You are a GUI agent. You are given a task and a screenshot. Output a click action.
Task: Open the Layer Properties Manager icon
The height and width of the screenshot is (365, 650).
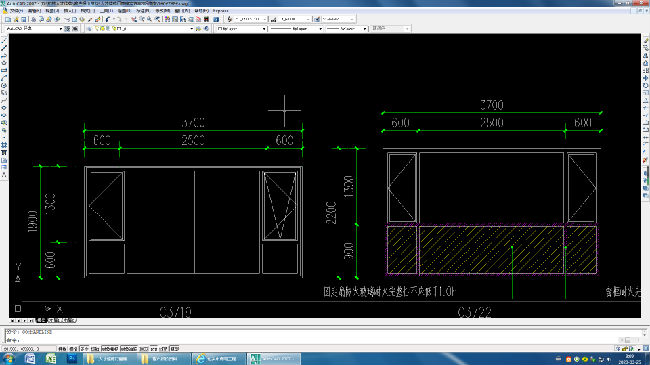(89, 29)
